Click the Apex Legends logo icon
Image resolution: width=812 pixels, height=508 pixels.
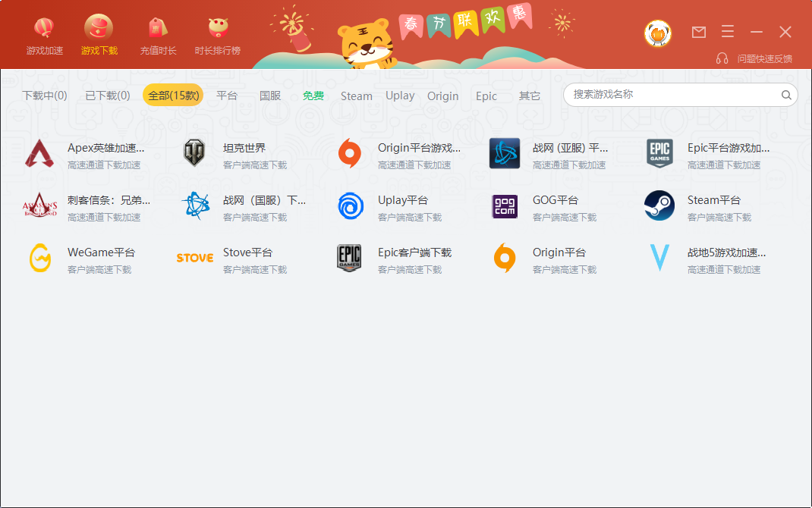point(39,153)
